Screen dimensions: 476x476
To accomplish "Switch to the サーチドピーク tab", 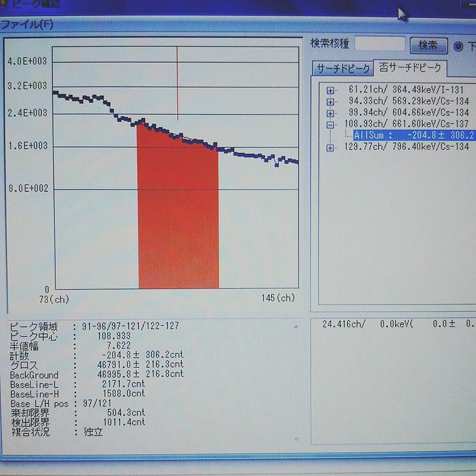I will click(x=342, y=69).
